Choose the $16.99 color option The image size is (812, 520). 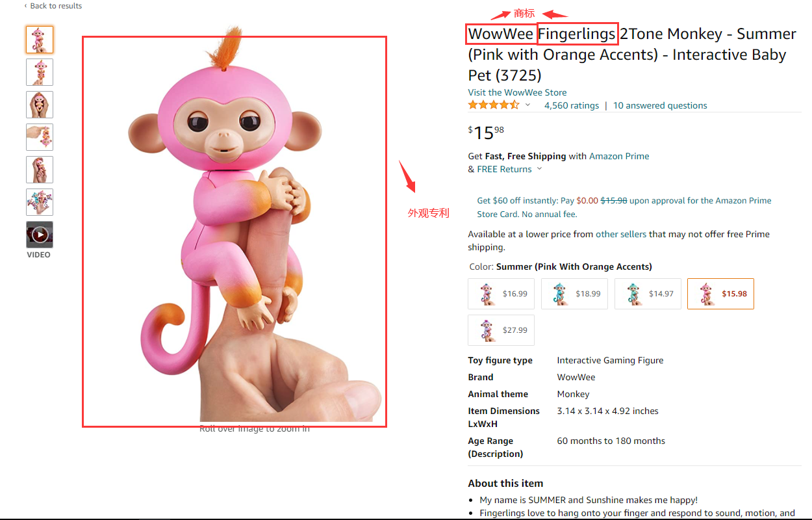coord(501,294)
